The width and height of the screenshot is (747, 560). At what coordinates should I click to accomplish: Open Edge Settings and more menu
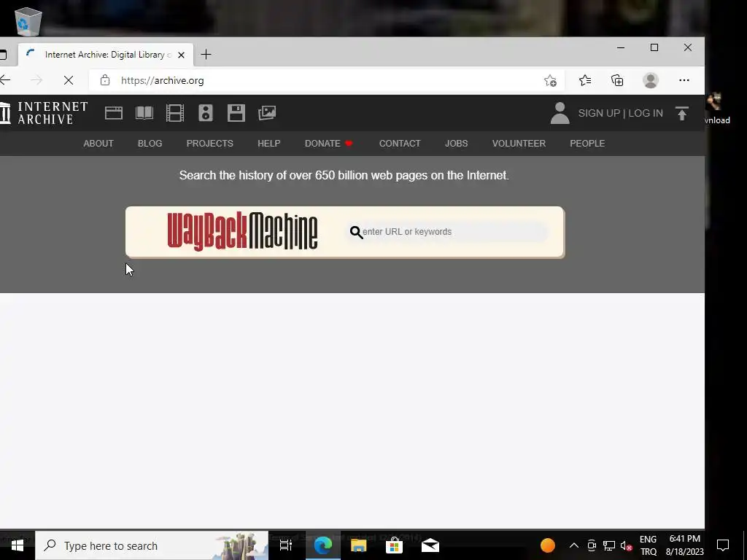[684, 80]
